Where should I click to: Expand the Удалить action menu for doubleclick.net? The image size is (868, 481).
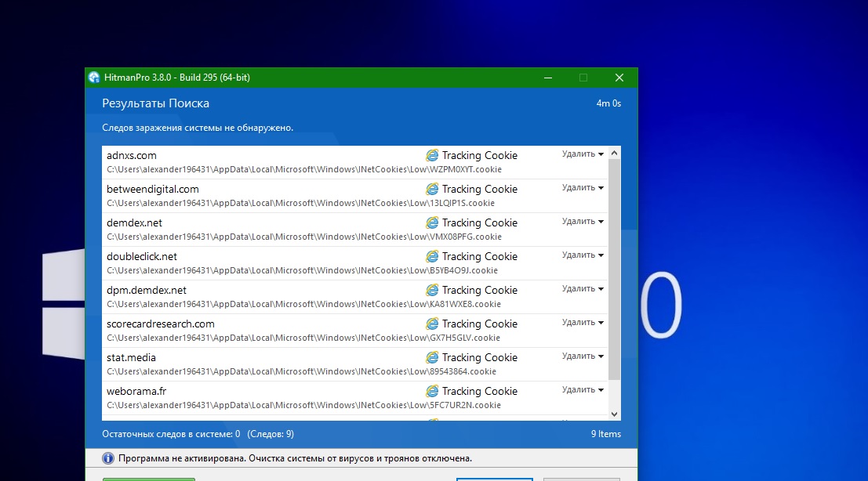(583, 255)
